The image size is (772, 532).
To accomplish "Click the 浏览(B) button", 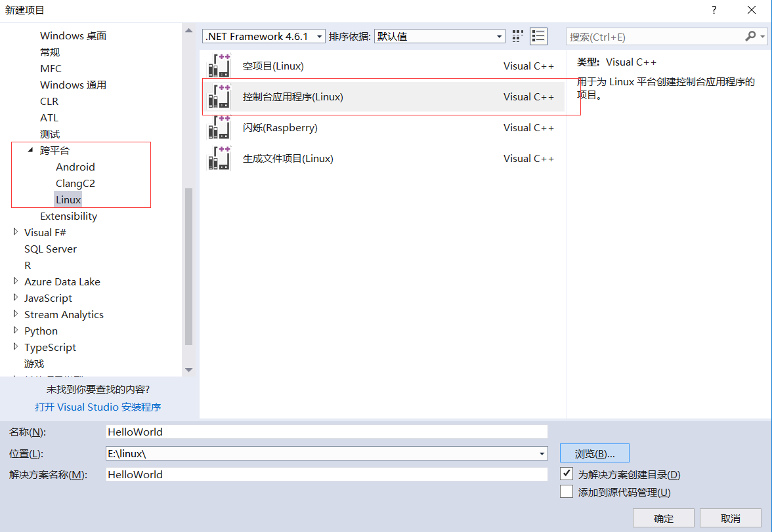I will (593, 453).
